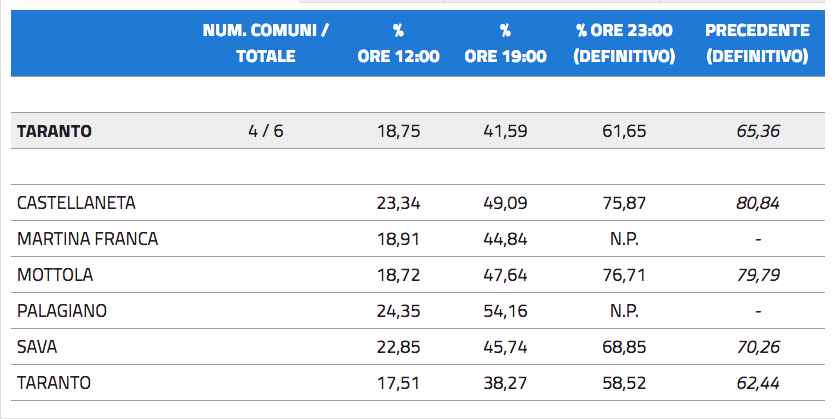Select the CASTELLANETA municipality name

coord(76,203)
